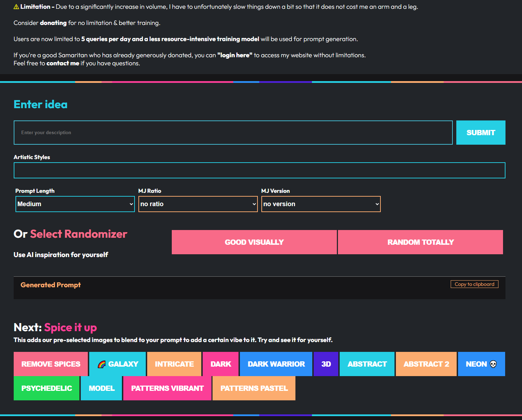Image resolution: width=522 pixels, height=420 pixels.
Task: Choose the DARK WARRIOR spice
Action: point(276,364)
